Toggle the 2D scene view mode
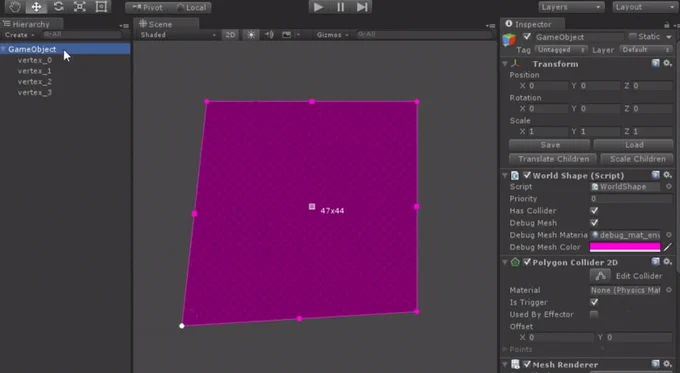 (230, 35)
